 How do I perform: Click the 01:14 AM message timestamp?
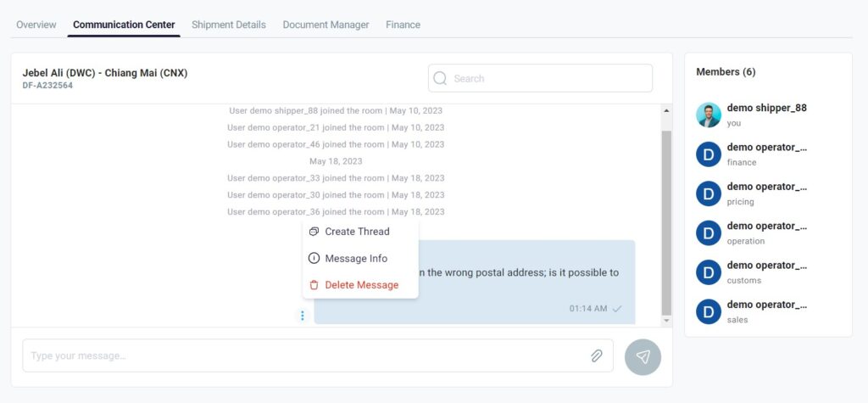588,309
